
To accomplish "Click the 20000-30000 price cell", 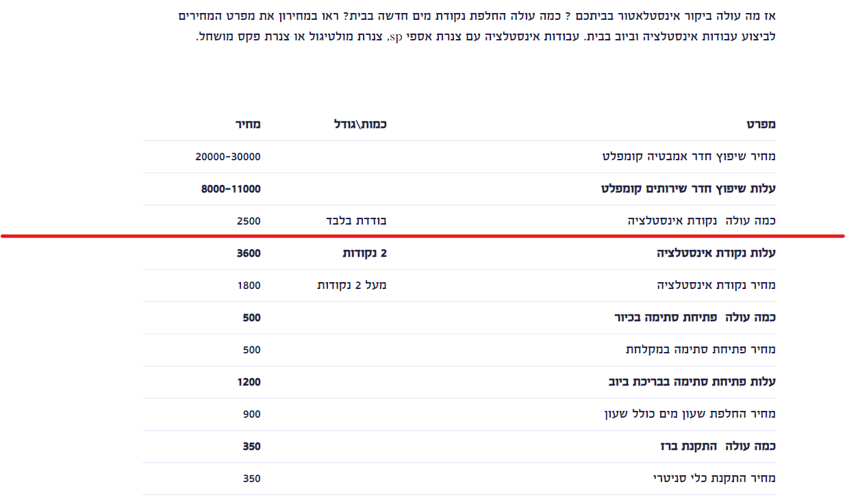I will (x=228, y=157).
